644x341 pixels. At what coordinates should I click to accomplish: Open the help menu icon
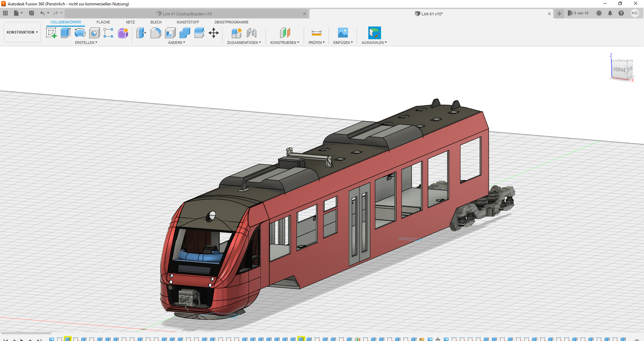(x=621, y=13)
